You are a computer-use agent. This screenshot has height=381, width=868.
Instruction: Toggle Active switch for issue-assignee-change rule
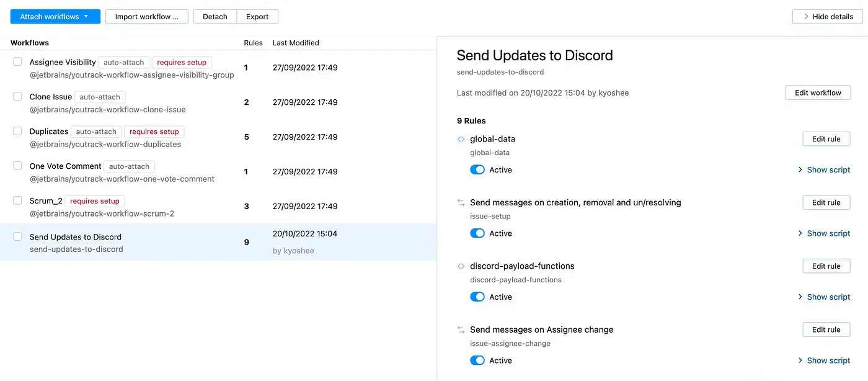[477, 361]
